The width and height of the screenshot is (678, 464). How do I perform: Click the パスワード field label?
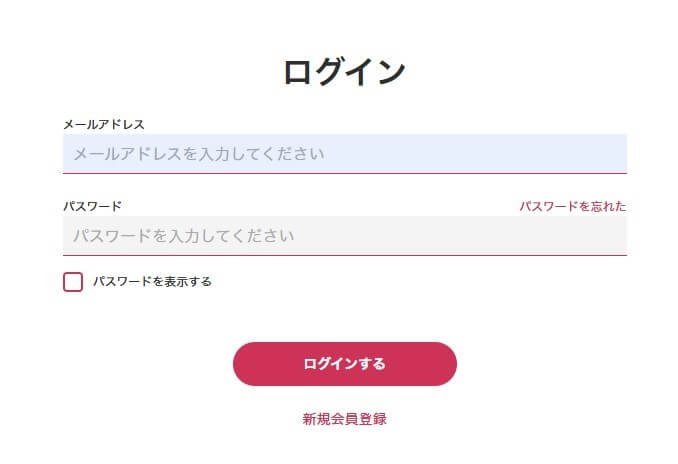(92, 206)
